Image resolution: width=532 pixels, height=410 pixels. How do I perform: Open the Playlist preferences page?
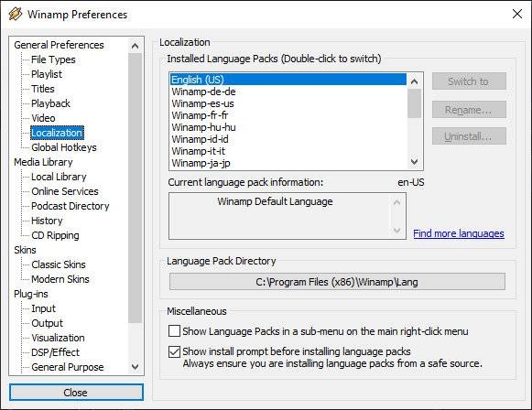[47, 74]
